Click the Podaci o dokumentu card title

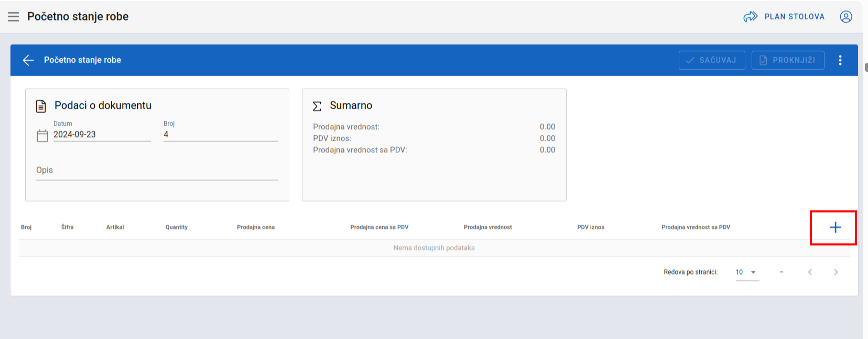(x=103, y=105)
